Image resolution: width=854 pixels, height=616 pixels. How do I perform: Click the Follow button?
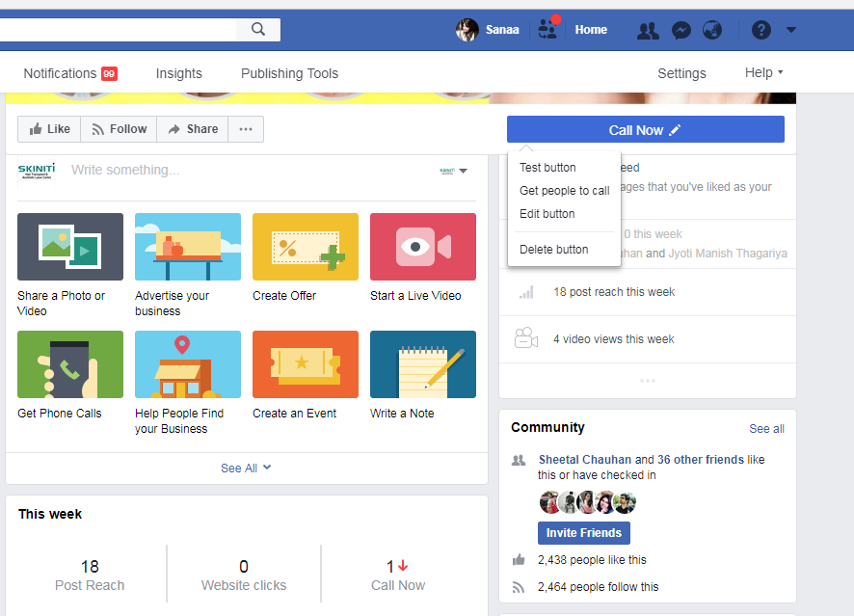pos(119,129)
